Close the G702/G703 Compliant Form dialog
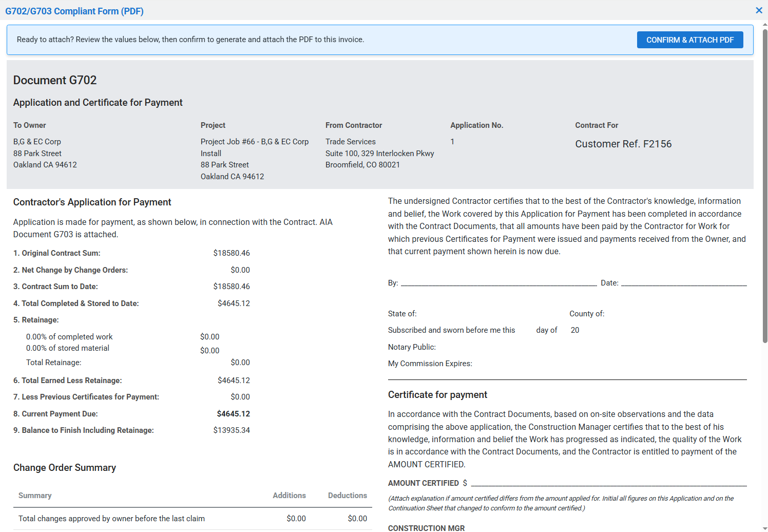 (759, 10)
